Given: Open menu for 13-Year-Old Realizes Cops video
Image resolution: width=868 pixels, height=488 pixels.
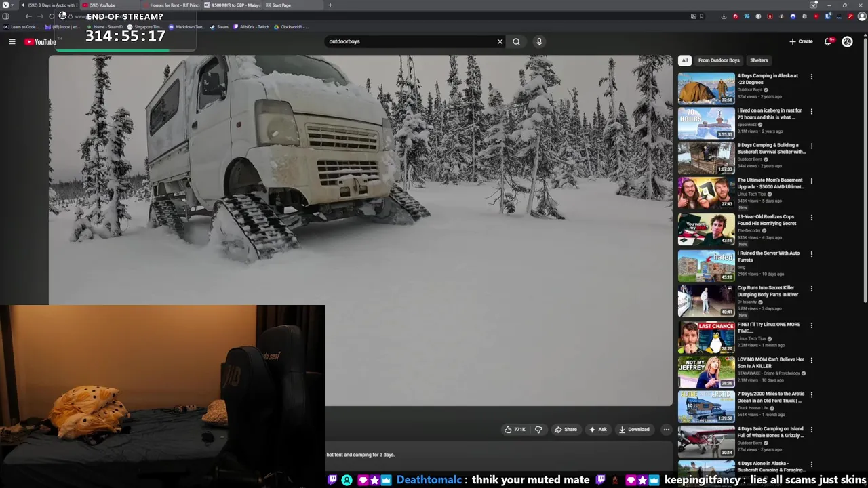Looking at the screenshot, I should [x=811, y=218].
